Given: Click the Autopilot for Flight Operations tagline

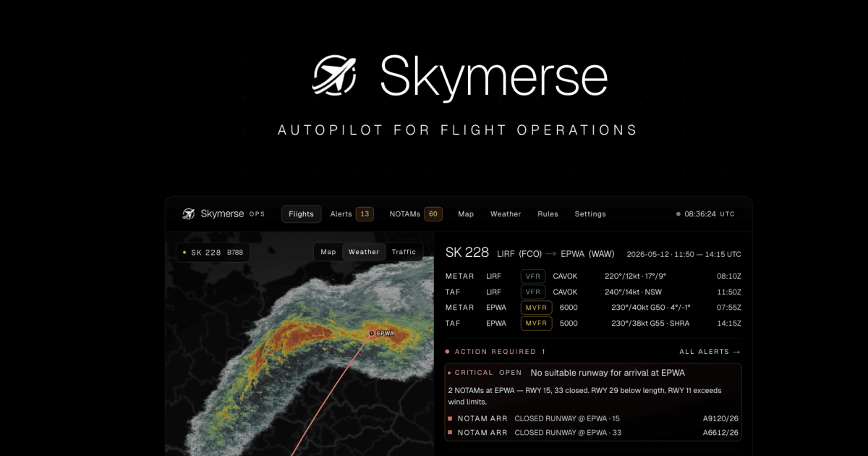Looking at the screenshot, I should point(458,130).
